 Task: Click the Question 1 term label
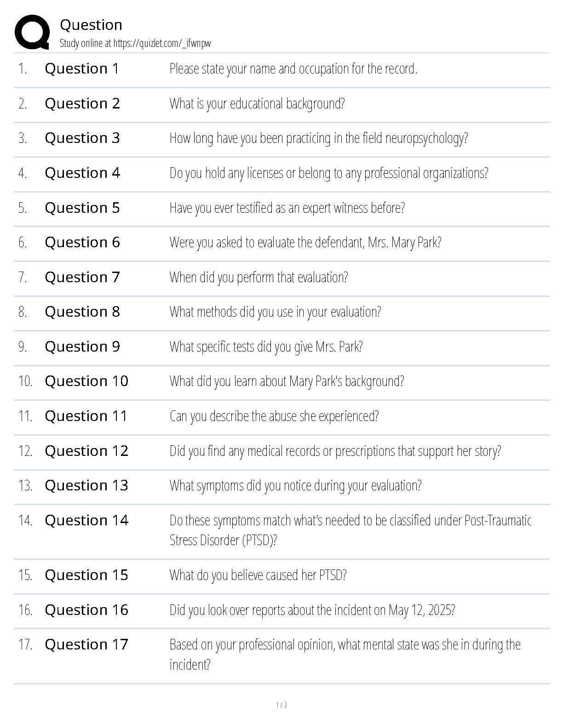(x=82, y=68)
